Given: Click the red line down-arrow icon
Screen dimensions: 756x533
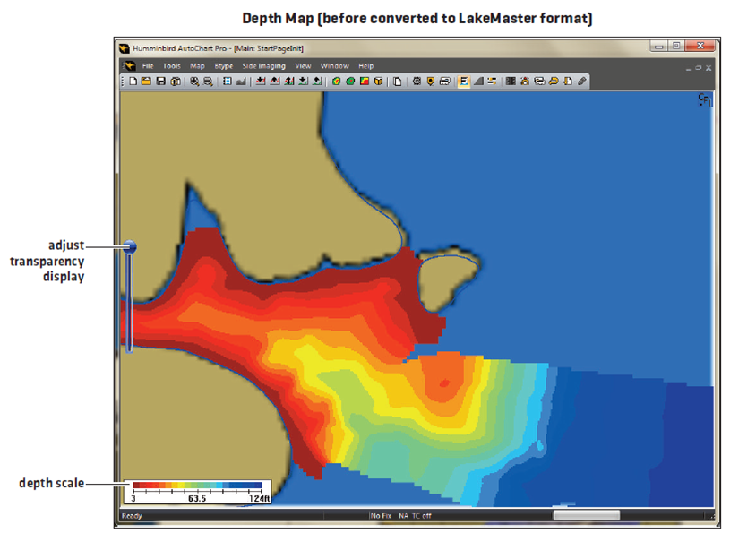Looking at the screenshot, I should (261, 81).
